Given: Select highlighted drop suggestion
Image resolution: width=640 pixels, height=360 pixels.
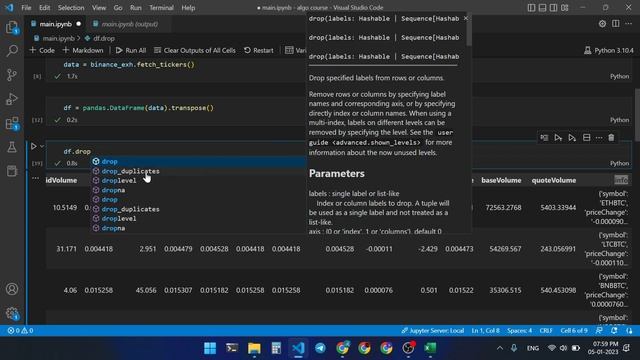Looking at the screenshot, I should pos(199,162).
